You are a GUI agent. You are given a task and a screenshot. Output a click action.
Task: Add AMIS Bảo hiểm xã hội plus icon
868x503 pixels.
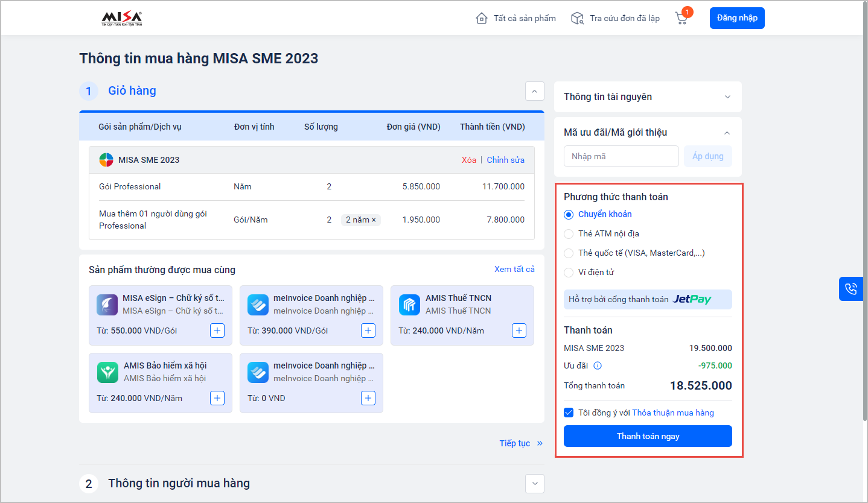click(x=217, y=398)
